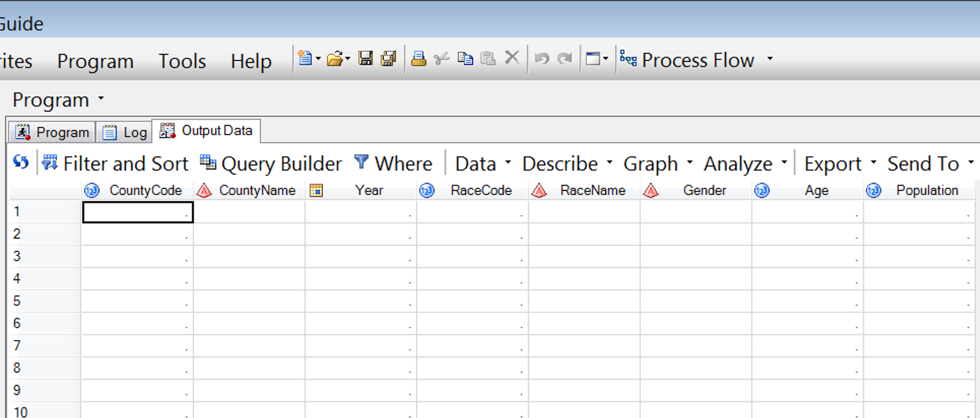
Task: Expand the New item dropdown arrow
Action: [318, 59]
